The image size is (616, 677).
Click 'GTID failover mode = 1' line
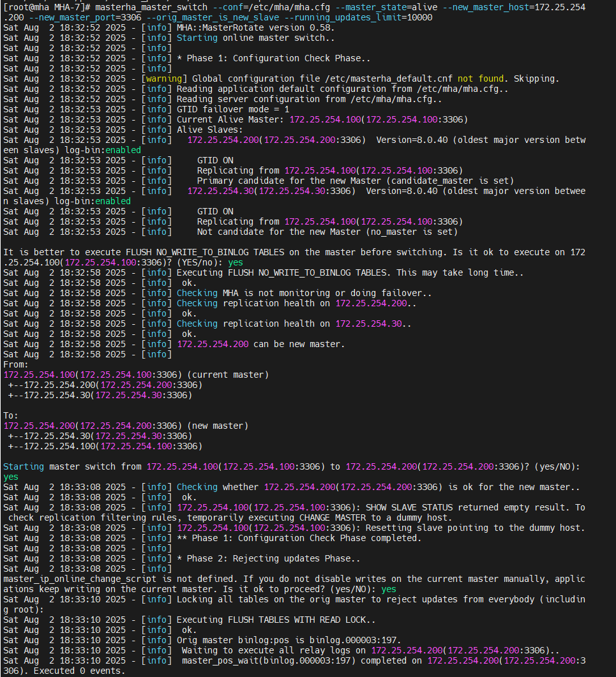point(233,109)
